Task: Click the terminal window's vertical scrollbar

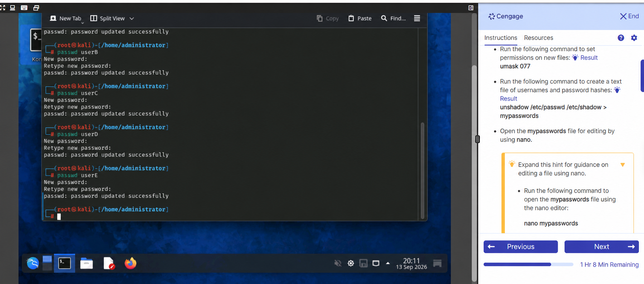Action: 422,170
